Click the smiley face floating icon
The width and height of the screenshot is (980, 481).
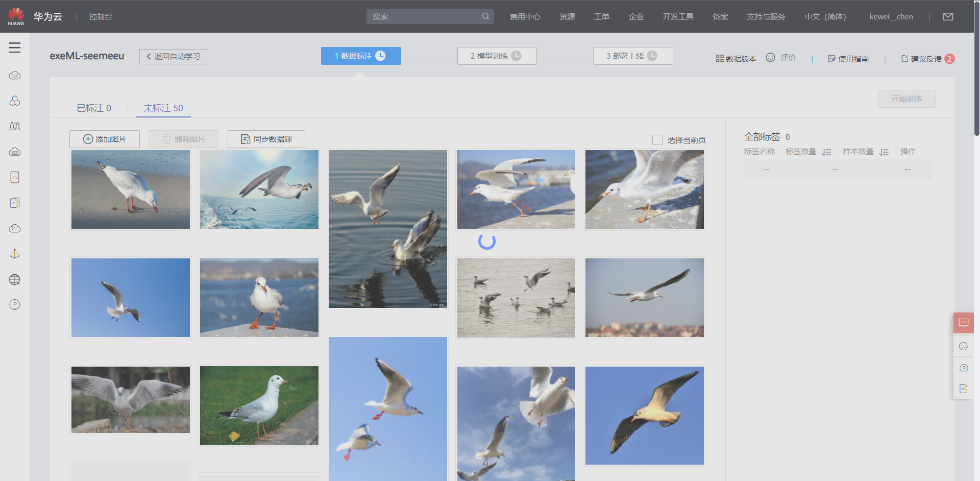[964, 346]
